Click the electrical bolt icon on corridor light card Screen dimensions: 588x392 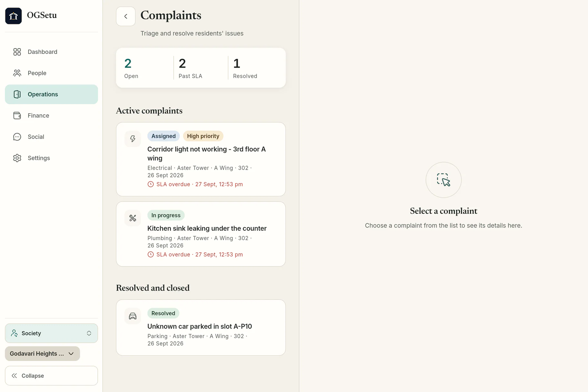(x=133, y=139)
